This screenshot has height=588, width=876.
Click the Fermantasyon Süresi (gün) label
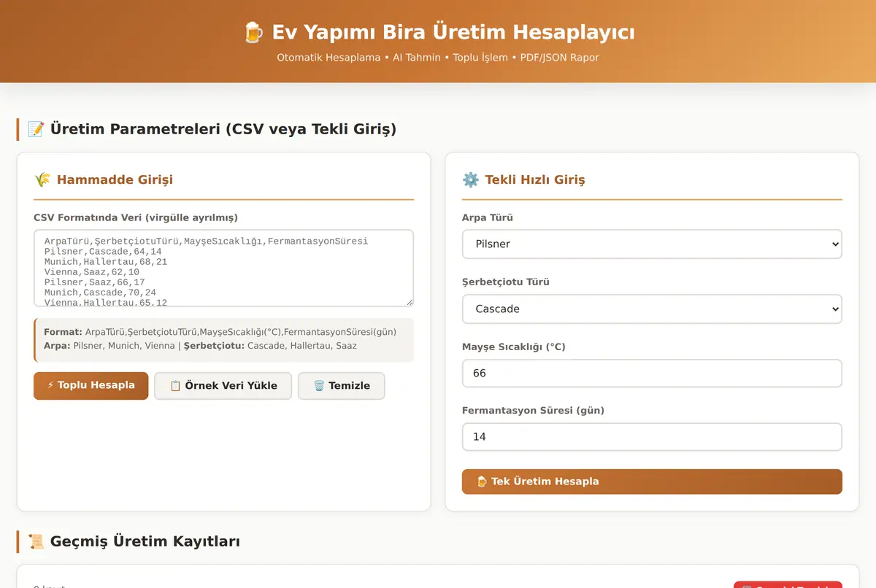pos(533,410)
